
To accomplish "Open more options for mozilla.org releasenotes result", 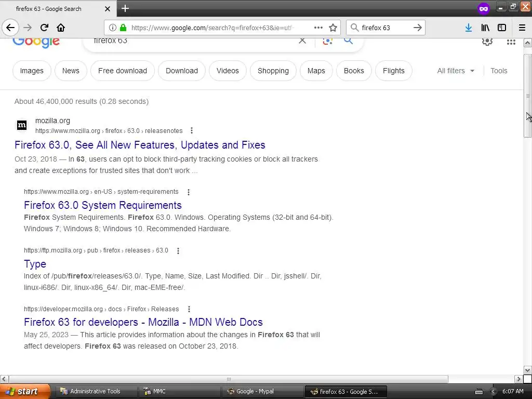I will (x=192, y=130).
